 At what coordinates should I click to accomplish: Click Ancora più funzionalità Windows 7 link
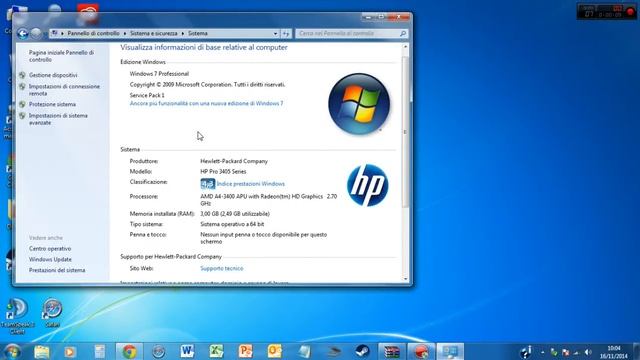(x=206, y=103)
